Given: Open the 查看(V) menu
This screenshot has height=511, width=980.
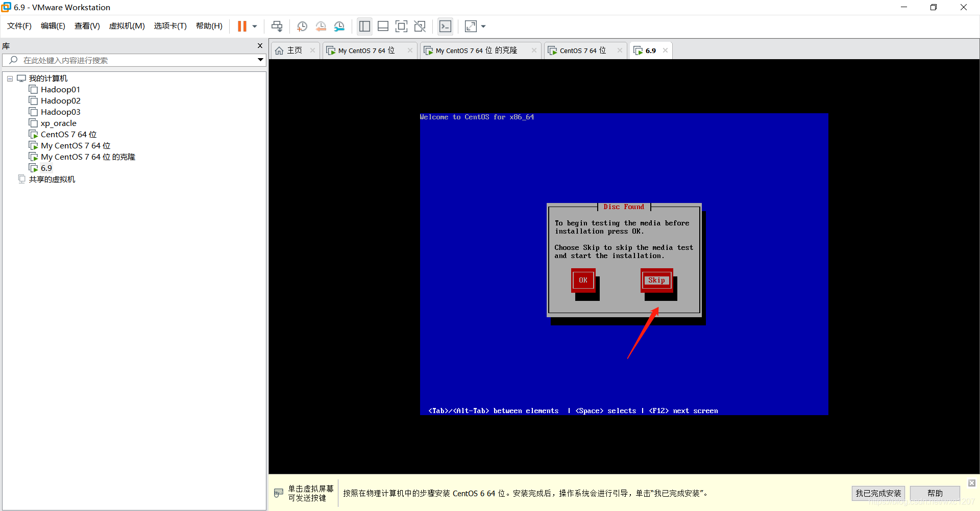Looking at the screenshot, I should click(x=87, y=26).
